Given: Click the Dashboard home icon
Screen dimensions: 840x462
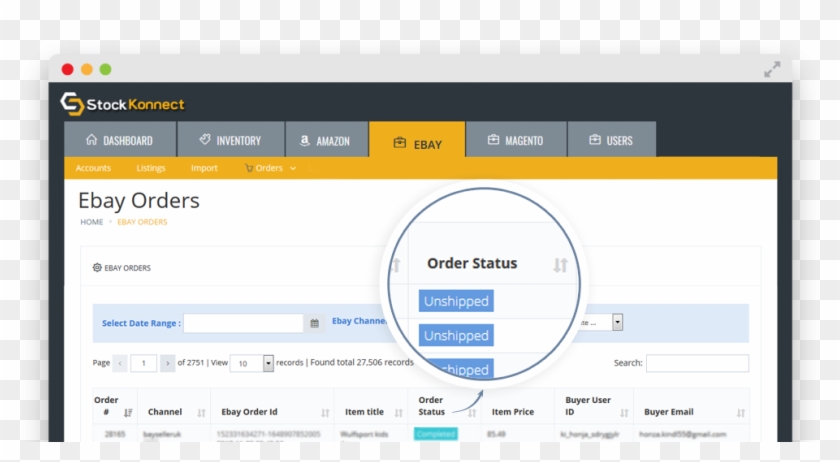Looking at the screenshot, I should coord(92,139).
